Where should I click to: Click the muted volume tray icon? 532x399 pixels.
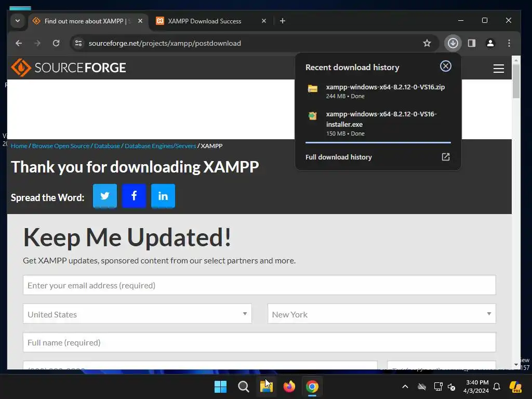[x=451, y=387]
